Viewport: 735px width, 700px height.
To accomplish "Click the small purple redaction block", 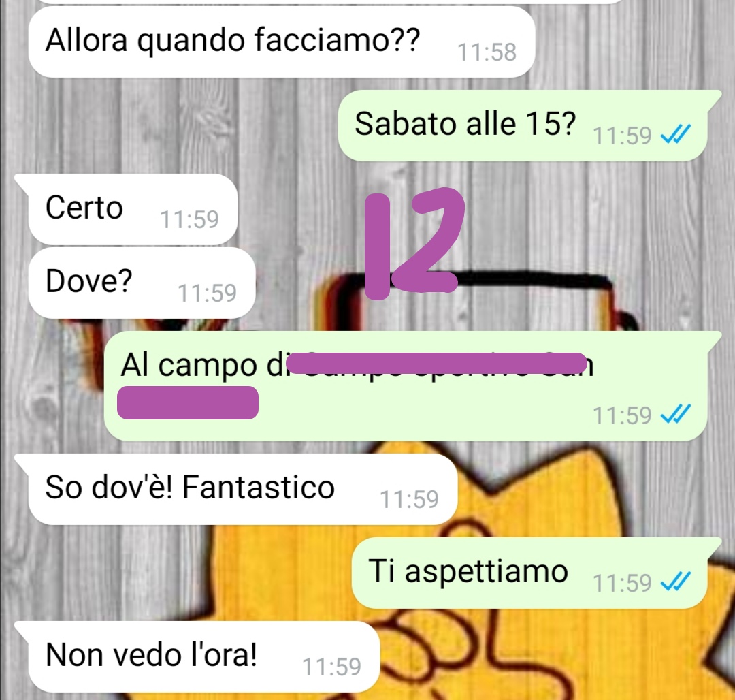I will tap(188, 402).
